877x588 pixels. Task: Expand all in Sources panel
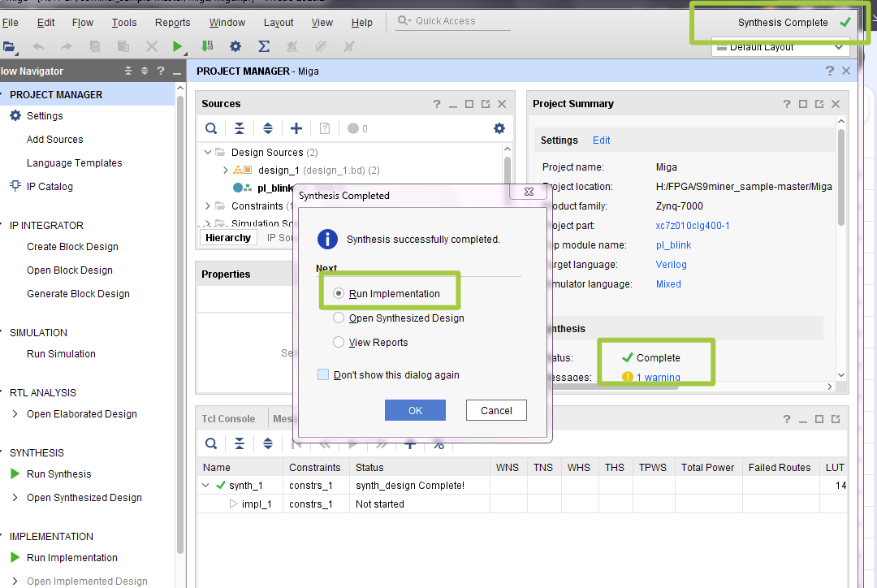pos(268,128)
